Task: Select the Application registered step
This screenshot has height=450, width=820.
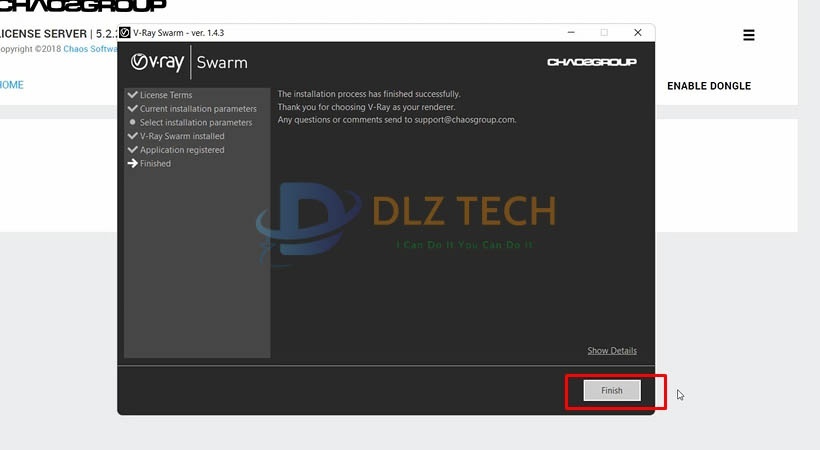Action: (182, 150)
